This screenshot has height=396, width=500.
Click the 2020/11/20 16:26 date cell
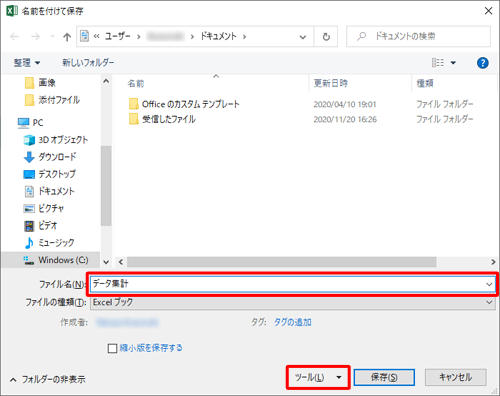[x=345, y=119]
